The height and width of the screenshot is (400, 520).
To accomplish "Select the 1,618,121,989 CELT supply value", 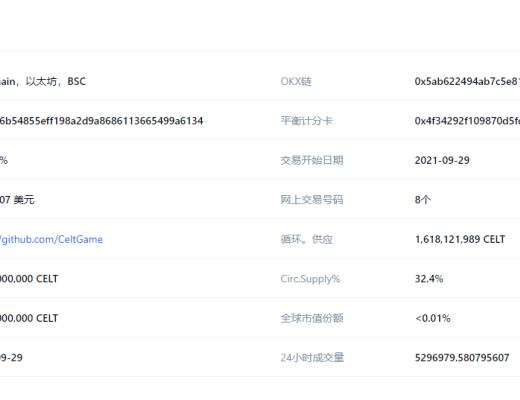I will pyautogui.click(x=460, y=239).
